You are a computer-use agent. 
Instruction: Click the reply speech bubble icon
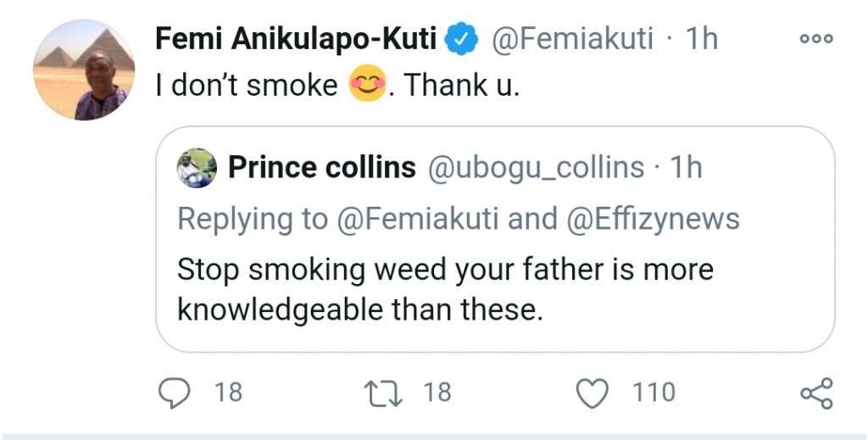(175, 393)
